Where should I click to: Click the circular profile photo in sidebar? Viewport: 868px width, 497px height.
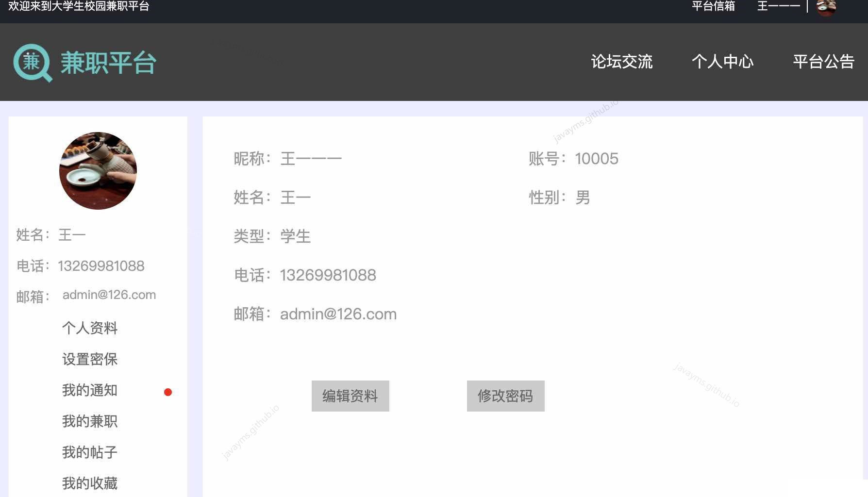(x=98, y=171)
